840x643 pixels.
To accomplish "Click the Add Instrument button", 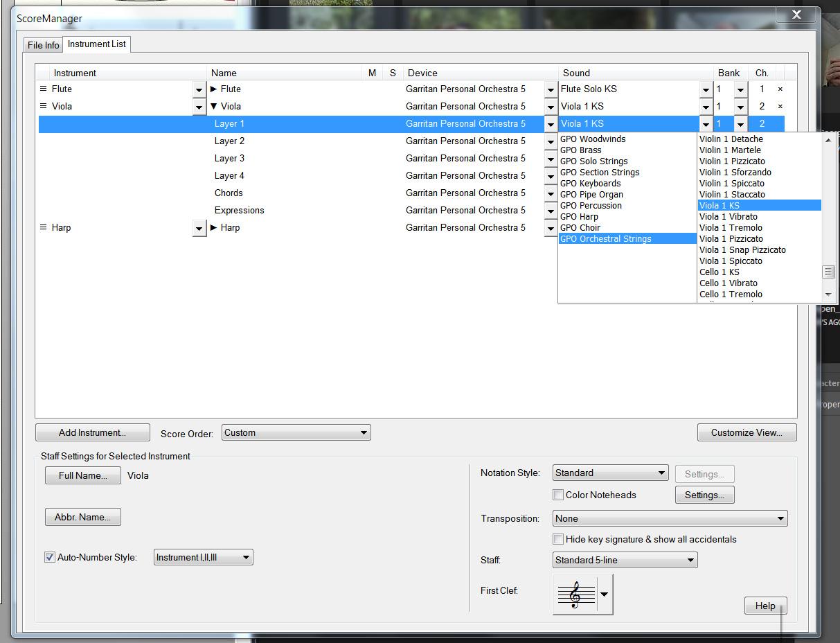I will coord(92,433).
